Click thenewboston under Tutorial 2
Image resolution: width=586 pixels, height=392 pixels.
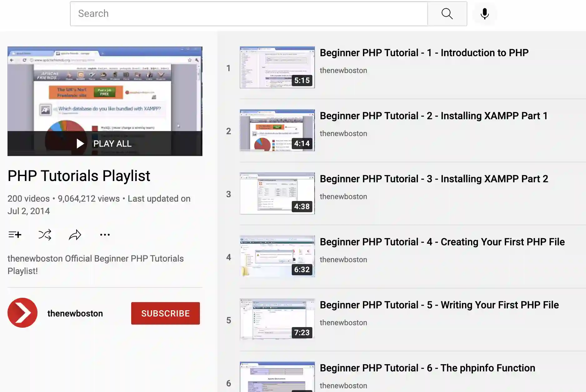[343, 134]
